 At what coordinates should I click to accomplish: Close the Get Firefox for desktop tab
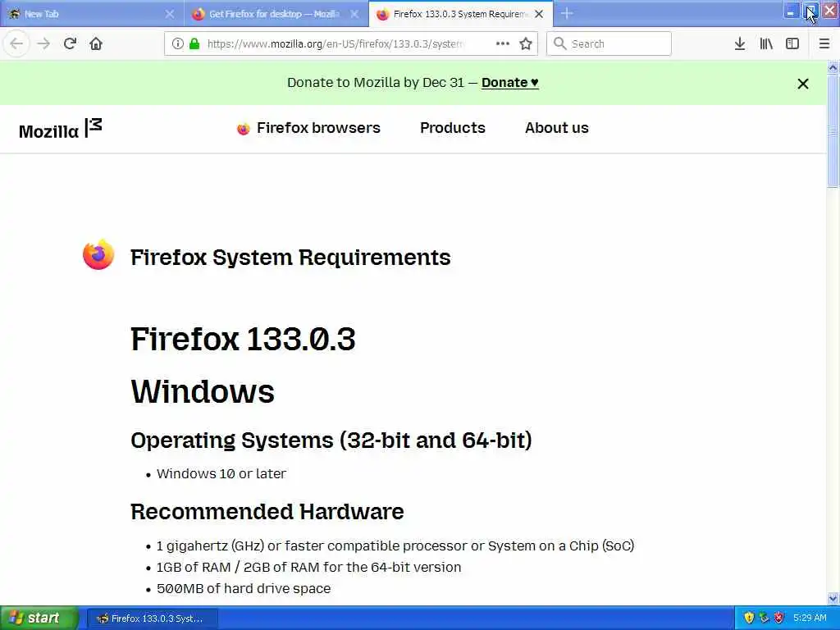click(354, 14)
